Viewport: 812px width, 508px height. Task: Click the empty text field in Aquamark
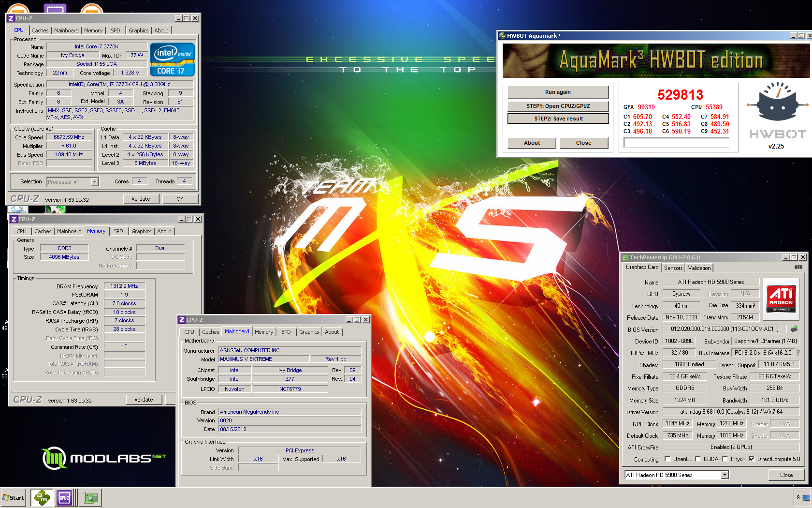[x=676, y=143]
